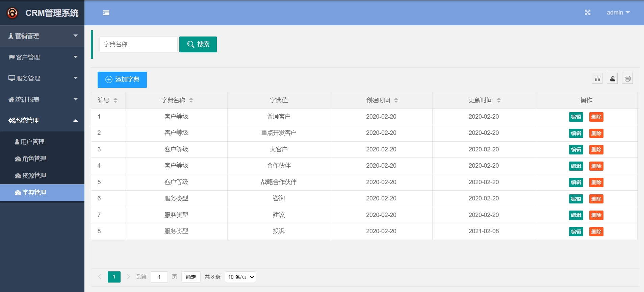Screen dimensions: 644x292
Task: Click the 战略合作伙伴 cell
Action: pyautogui.click(x=279, y=182)
